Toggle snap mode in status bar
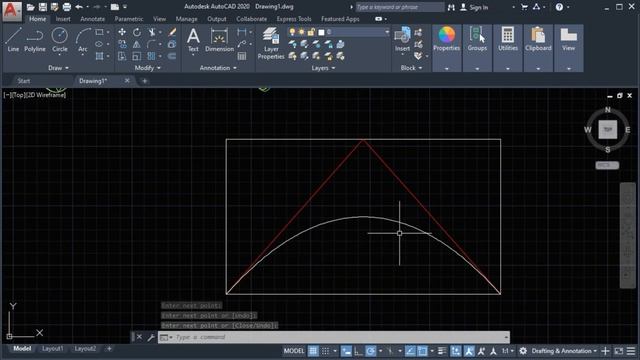Image resolution: width=640 pixels, height=360 pixels. 325,351
